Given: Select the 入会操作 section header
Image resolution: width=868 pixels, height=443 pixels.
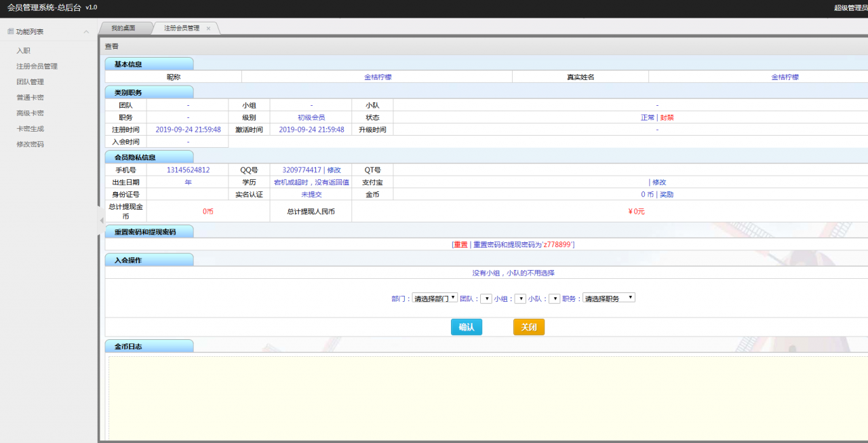Looking at the screenshot, I should coord(149,261).
